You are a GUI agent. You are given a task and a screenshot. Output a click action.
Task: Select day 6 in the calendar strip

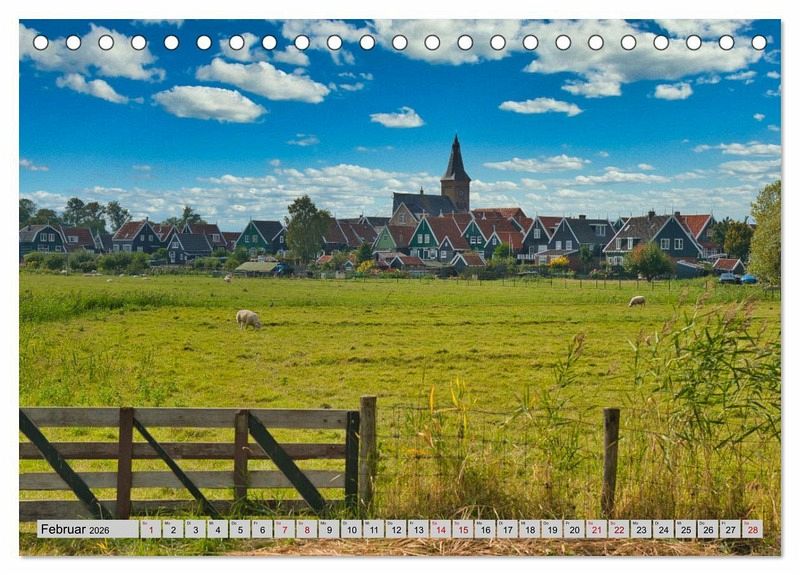coord(262,529)
